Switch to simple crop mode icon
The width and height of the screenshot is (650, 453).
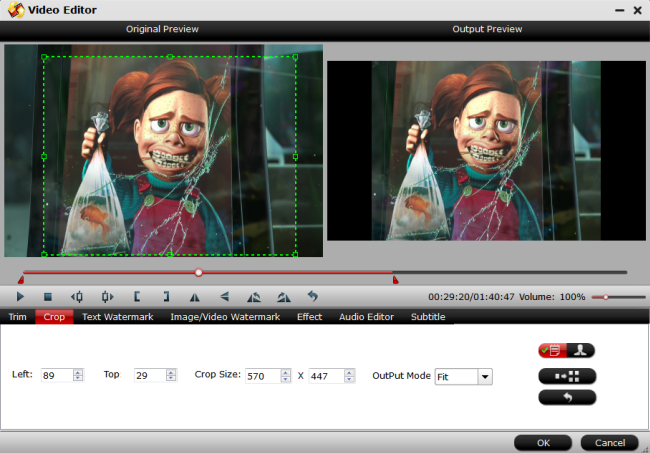point(552,351)
